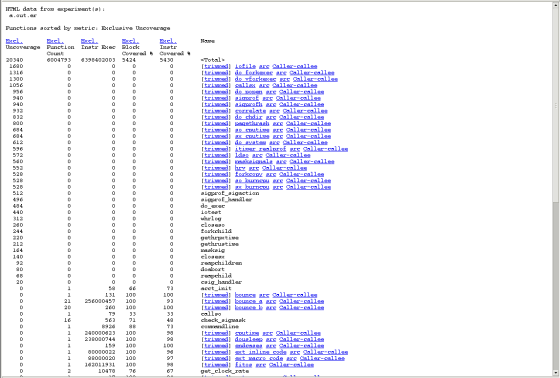The image size is (560, 378).
Task: Open Caller-callee link for ext_macro_code row
Action: tap(322, 358)
